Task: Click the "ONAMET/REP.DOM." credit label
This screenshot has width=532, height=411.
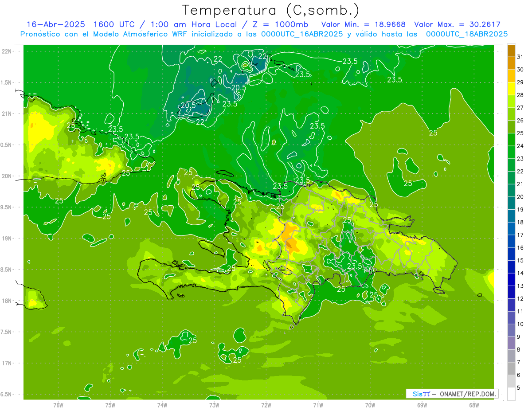Action: pos(467,394)
